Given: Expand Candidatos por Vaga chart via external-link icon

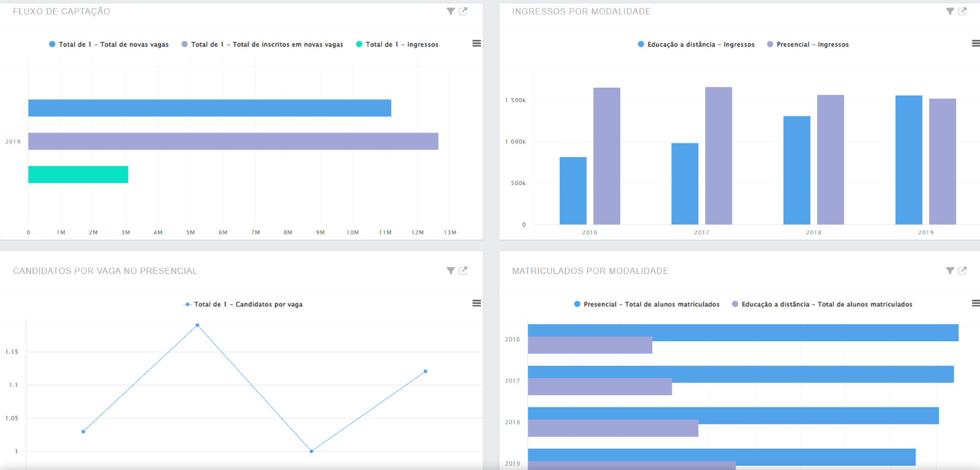Looking at the screenshot, I should [x=463, y=270].
